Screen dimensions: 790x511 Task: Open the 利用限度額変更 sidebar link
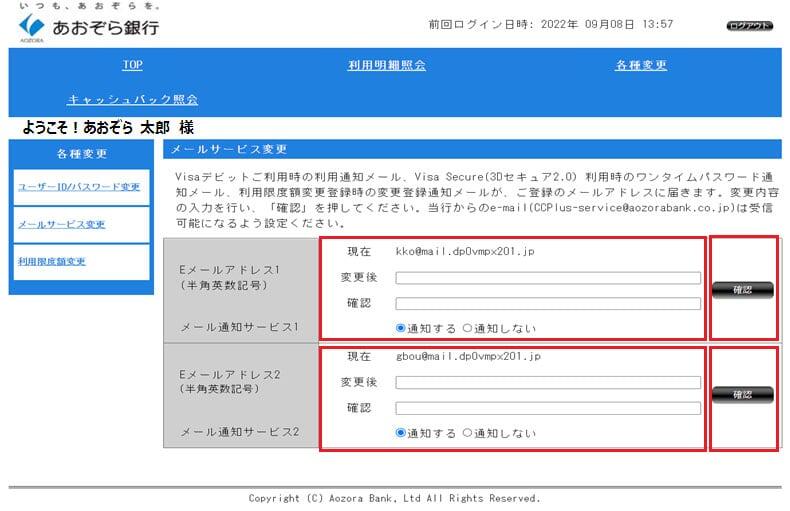click(51, 261)
